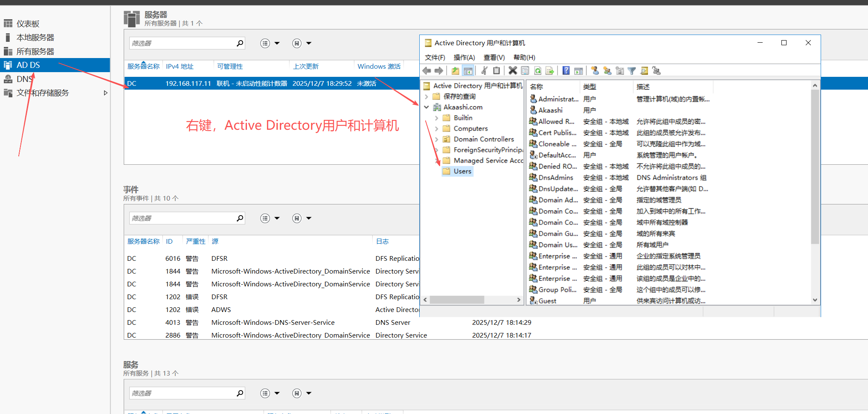Screen dimensions: 868x414
Task: Click the search magnifier in the servers filter box
Action: click(x=240, y=43)
